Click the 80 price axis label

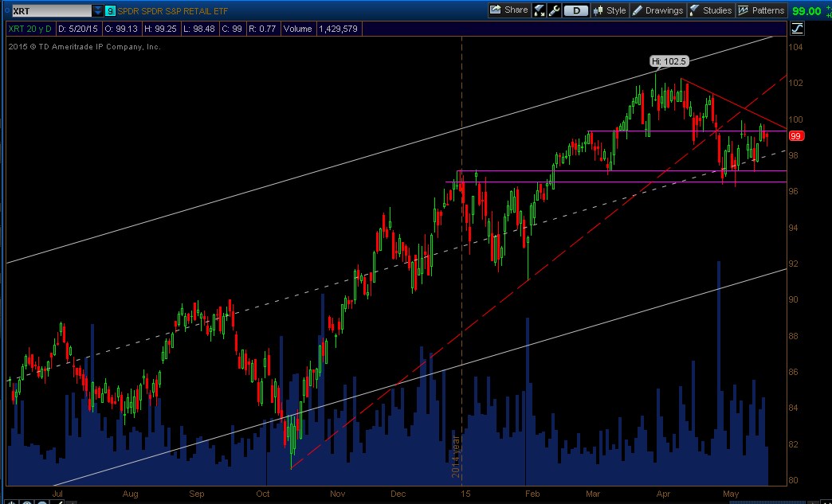pyautogui.click(x=793, y=481)
